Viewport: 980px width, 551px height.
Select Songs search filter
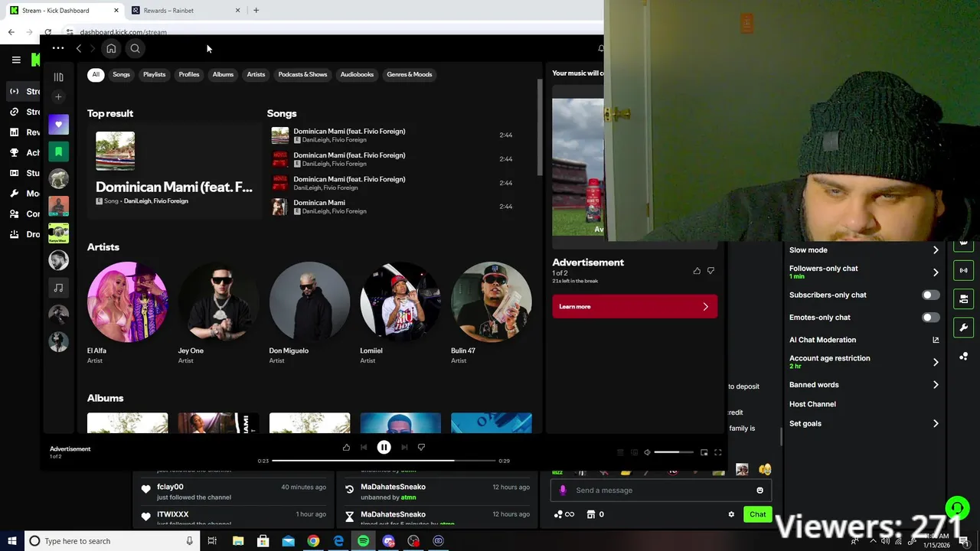click(x=121, y=74)
